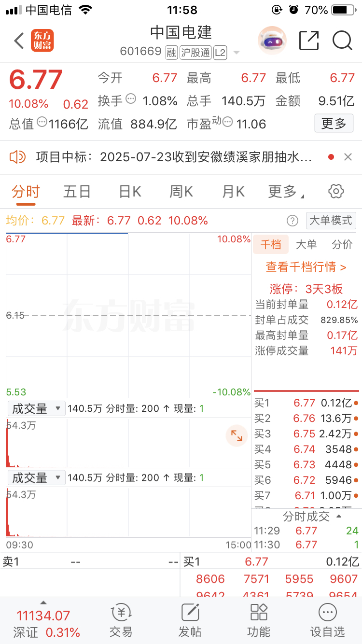
Task: Open 更多 stock details button
Action: click(x=334, y=123)
